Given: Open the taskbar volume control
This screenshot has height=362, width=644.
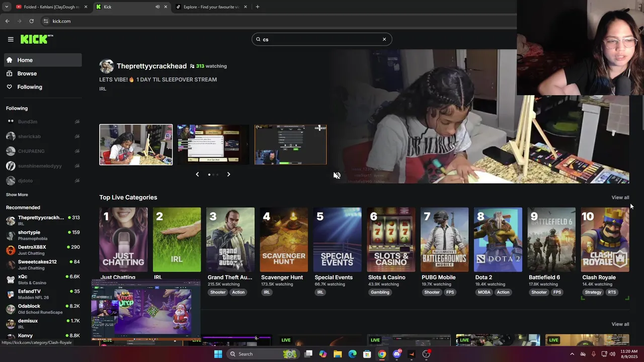Looking at the screenshot, I should 612,354.
